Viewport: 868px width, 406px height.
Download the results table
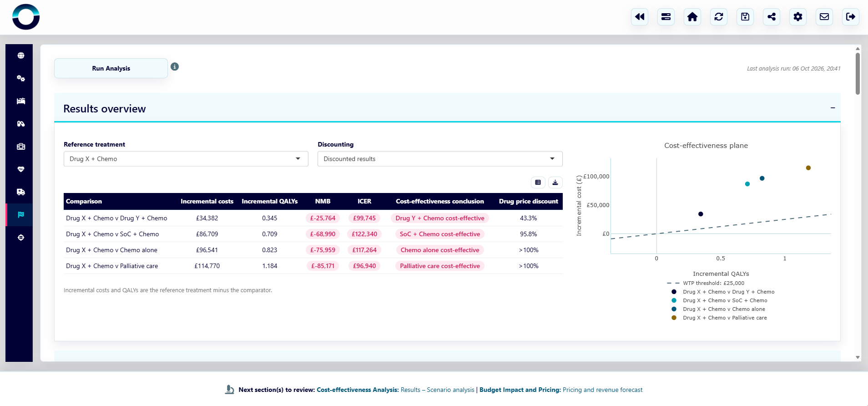tap(555, 183)
